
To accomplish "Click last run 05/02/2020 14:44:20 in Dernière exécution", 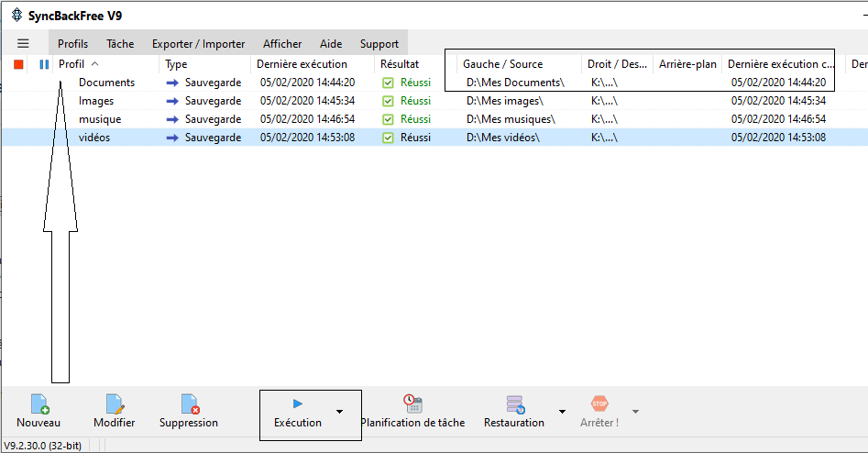I will (x=308, y=83).
